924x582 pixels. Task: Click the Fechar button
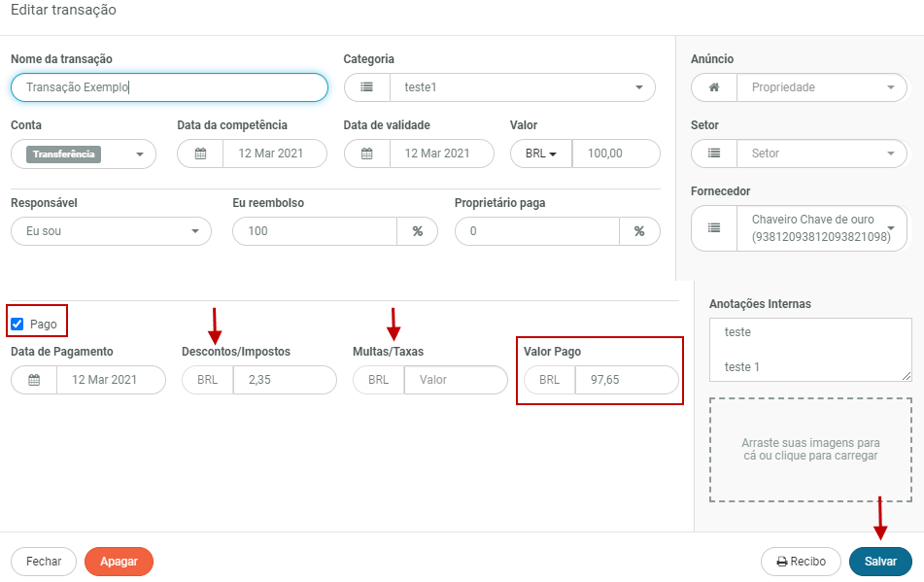click(x=44, y=561)
